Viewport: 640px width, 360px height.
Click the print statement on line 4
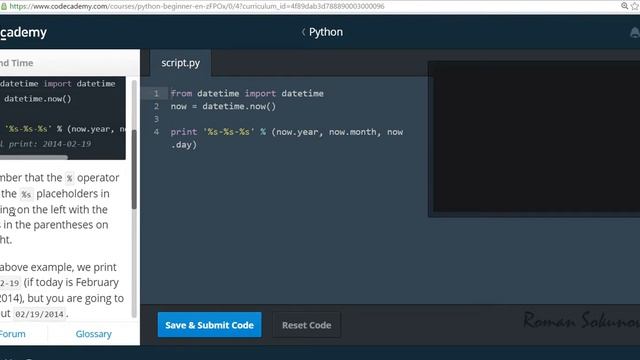click(287, 132)
